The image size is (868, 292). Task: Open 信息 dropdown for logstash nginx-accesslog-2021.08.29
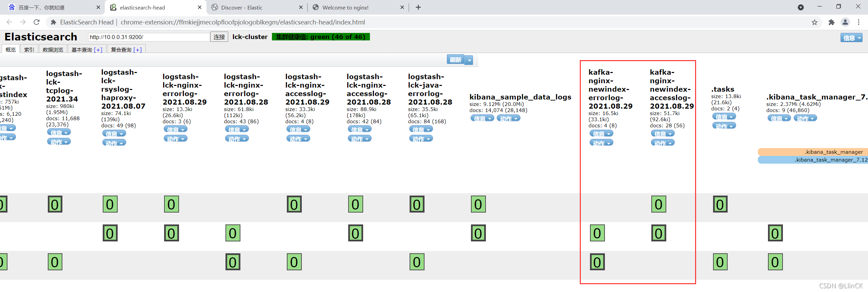click(x=298, y=129)
